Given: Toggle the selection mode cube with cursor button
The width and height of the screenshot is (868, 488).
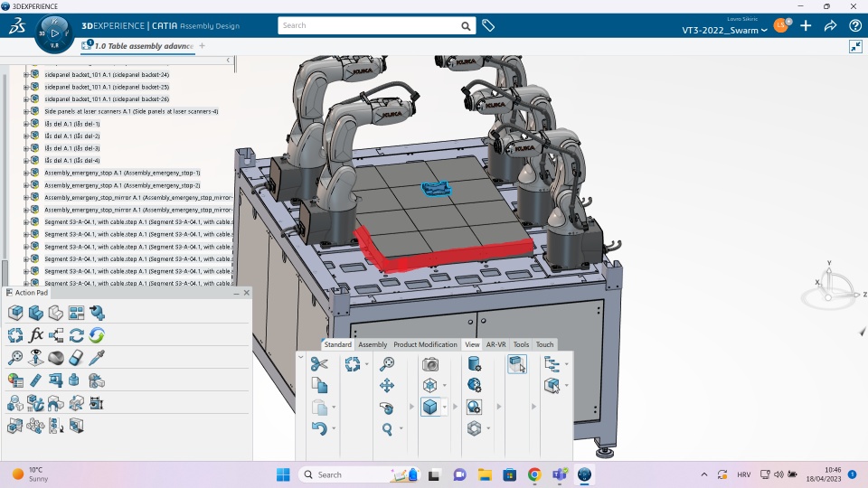Looking at the screenshot, I should tap(517, 364).
